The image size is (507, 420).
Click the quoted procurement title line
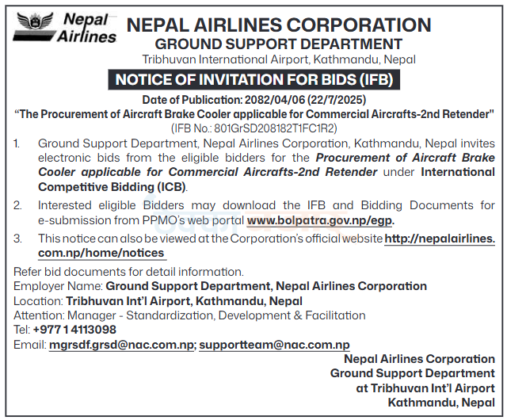(x=253, y=114)
